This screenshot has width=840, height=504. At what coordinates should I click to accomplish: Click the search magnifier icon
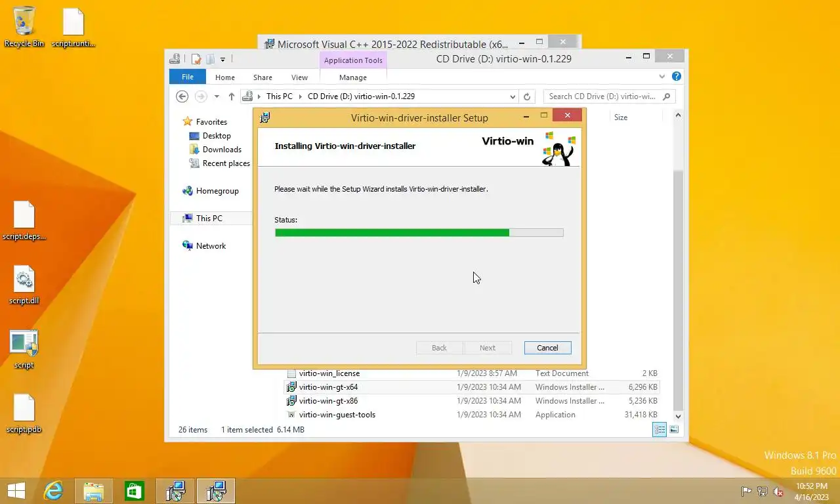[667, 96]
